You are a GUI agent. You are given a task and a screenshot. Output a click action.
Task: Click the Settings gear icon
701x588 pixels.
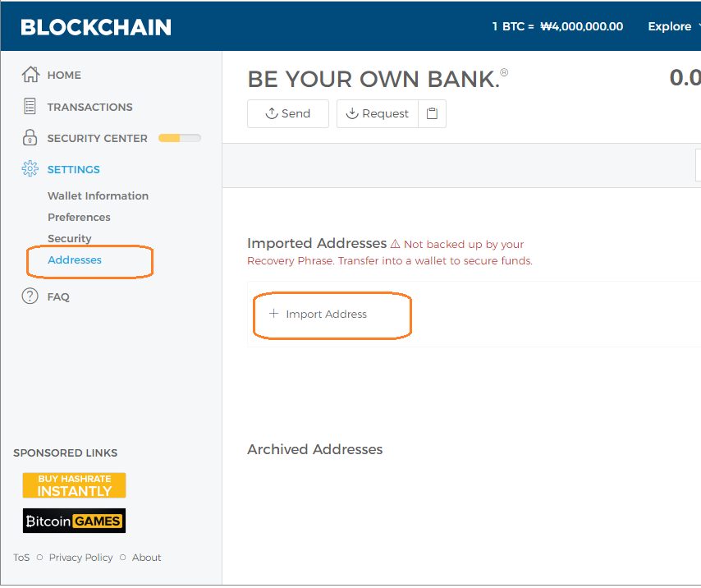[30, 169]
